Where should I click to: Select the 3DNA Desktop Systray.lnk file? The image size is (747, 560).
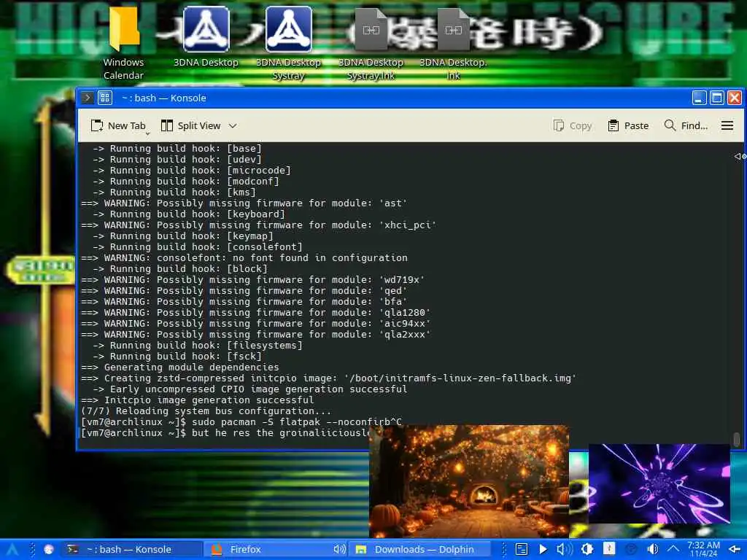[x=371, y=43]
